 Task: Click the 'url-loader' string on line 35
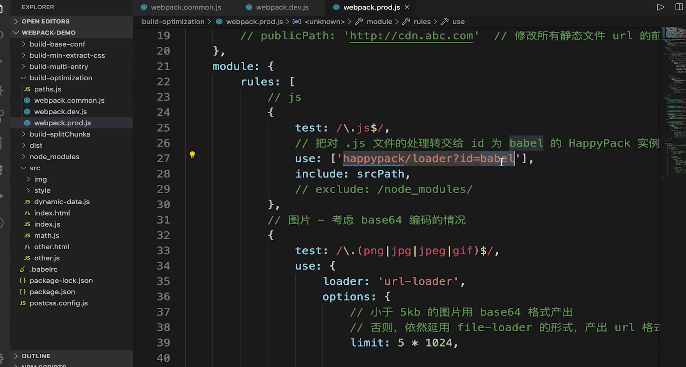click(x=419, y=281)
